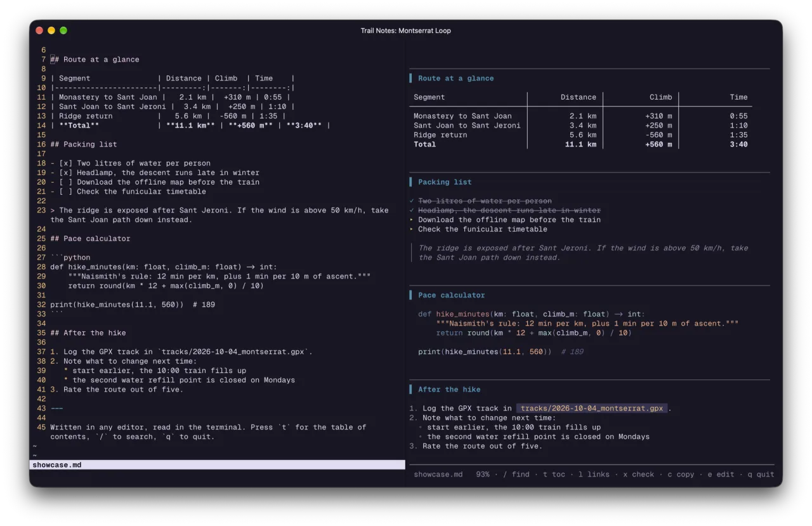Toggle the checkmark beside struck-through "Two litres of water" in preview
812x526 pixels.
[412, 201]
